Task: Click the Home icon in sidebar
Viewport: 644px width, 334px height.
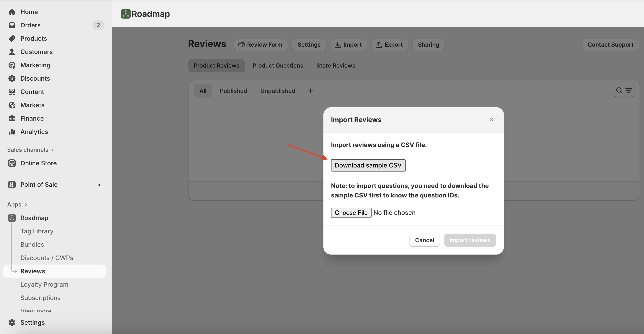Action: coord(12,12)
